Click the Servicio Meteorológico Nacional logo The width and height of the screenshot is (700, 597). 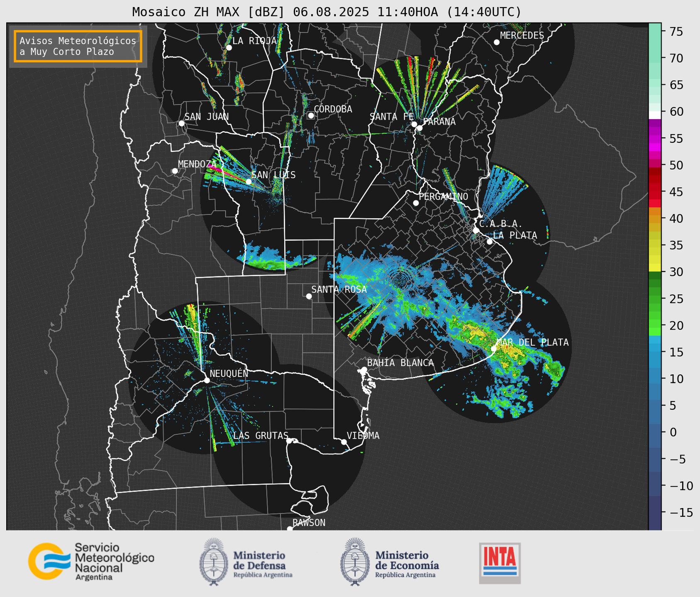(91, 561)
